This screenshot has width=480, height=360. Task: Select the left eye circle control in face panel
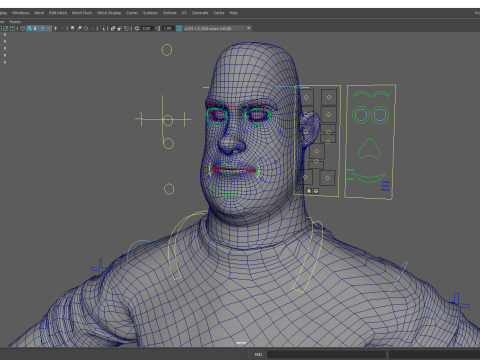pos(361,115)
